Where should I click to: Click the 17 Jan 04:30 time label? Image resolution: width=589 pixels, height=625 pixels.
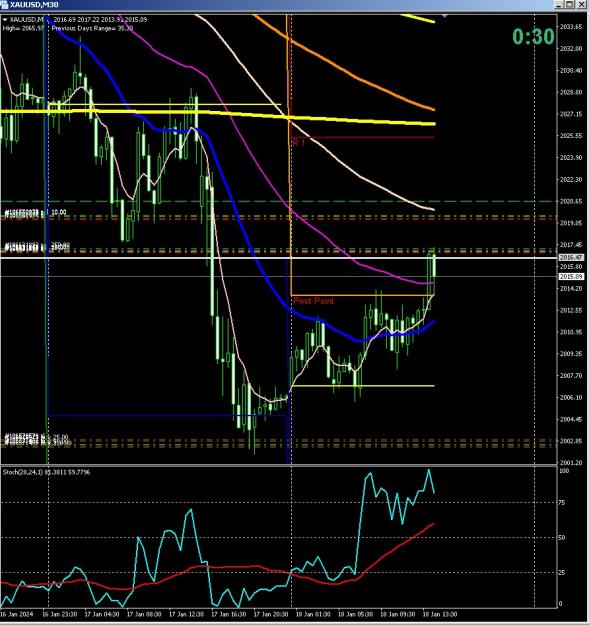[102, 614]
